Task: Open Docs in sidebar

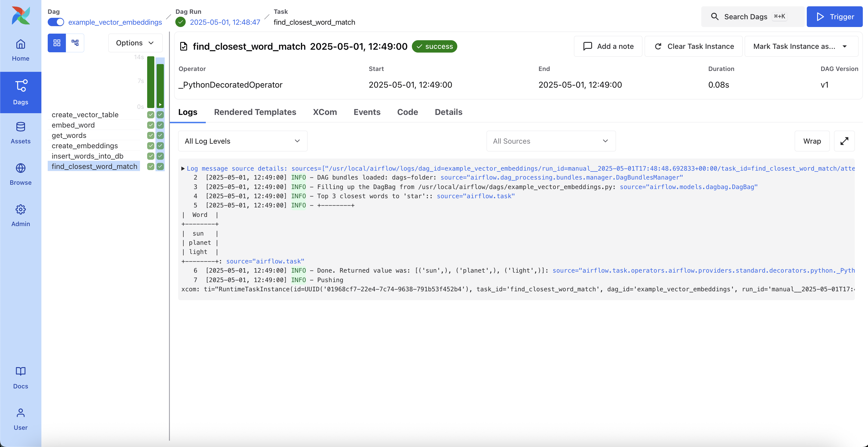Action: tap(21, 378)
